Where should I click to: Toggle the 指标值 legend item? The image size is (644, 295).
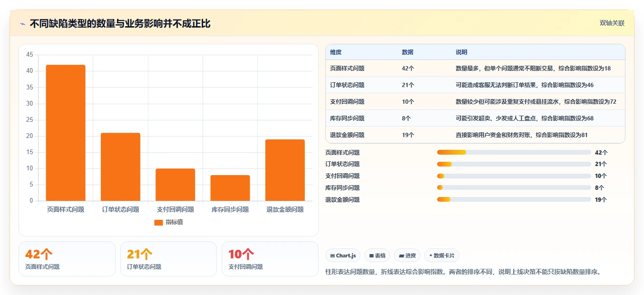coord(168,222)
